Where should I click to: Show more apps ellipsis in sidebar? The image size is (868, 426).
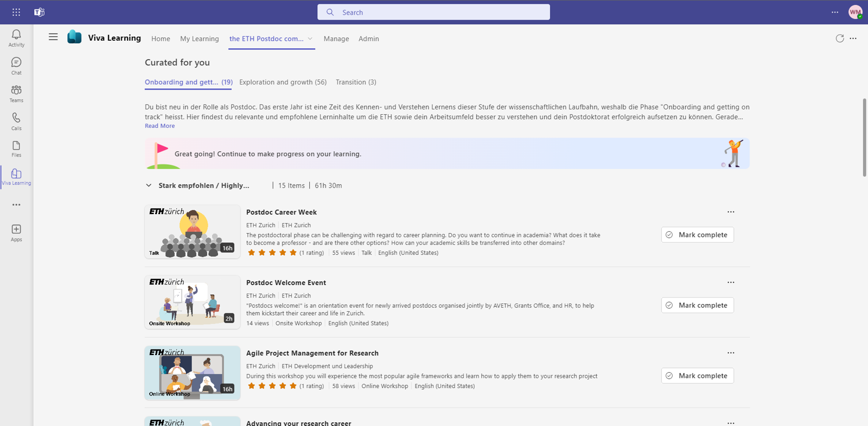point(16,205)
